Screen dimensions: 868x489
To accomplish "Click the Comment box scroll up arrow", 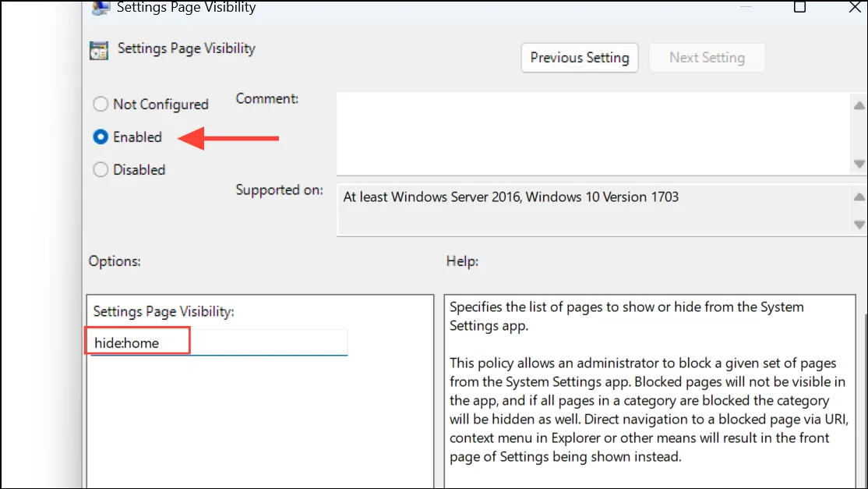I will coord(859,105).
